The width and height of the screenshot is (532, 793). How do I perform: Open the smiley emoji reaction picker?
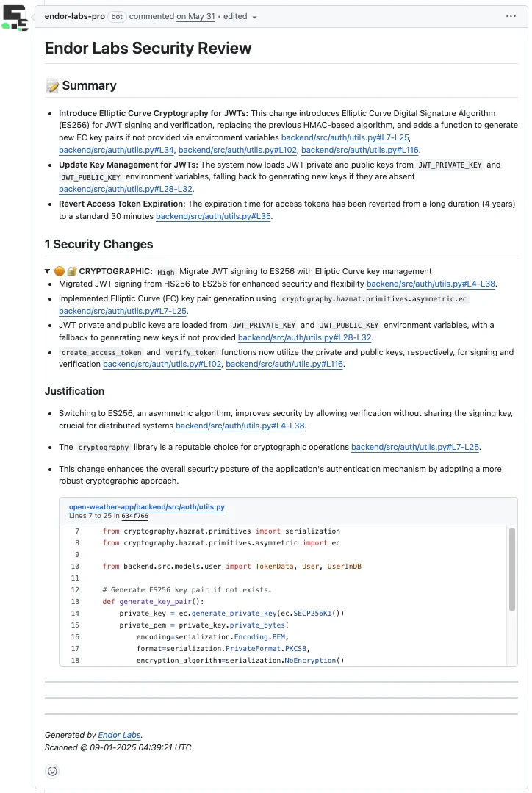click(51, 771)
